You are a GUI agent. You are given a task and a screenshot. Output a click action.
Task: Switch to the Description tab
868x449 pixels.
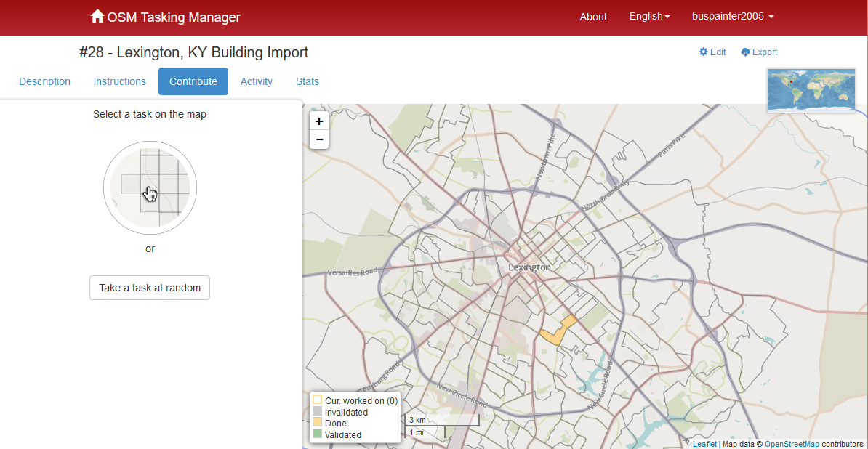(x=45, y=81)
